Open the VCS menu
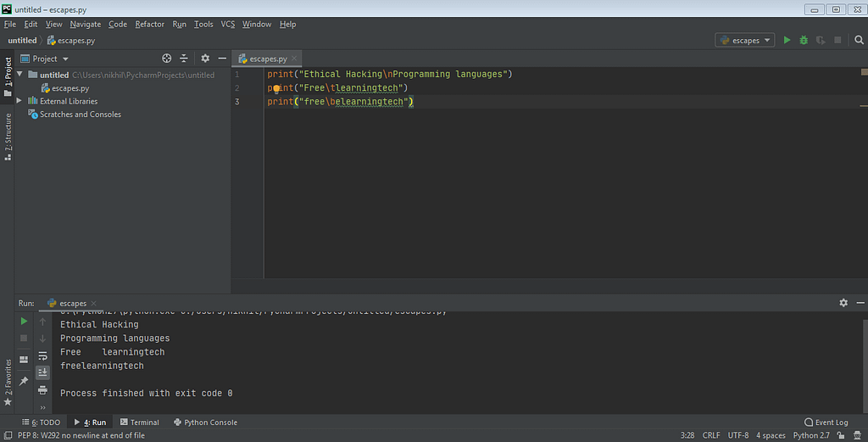 pos(227,24)
